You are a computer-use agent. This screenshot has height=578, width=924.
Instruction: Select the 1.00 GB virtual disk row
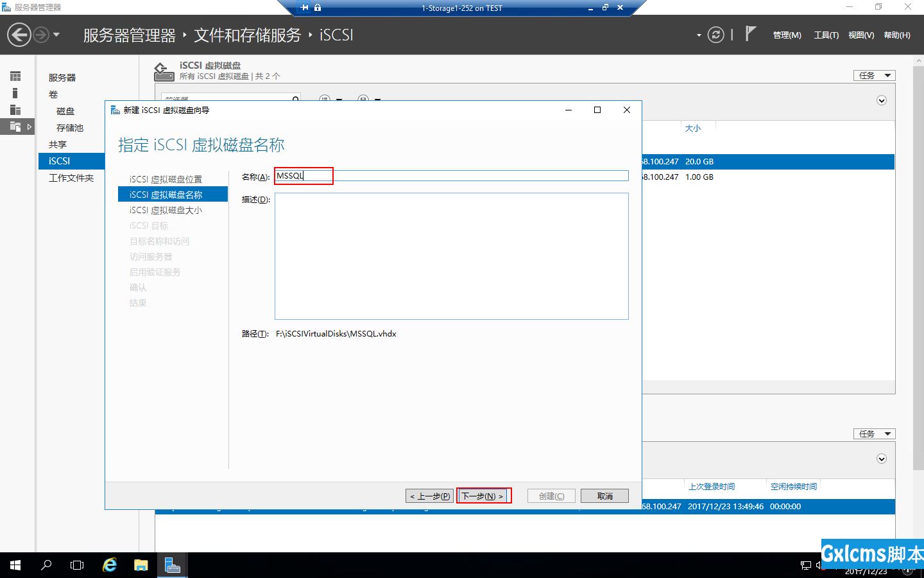click(x=768, y=177)
